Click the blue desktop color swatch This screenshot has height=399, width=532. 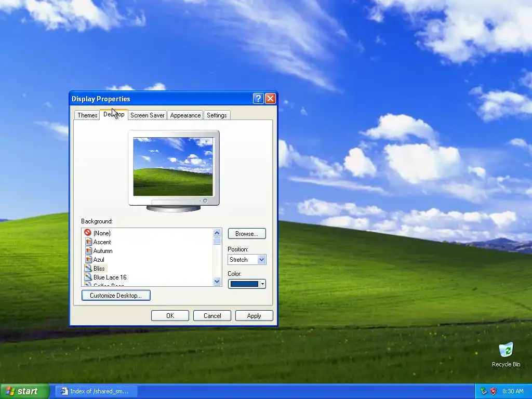244,284
